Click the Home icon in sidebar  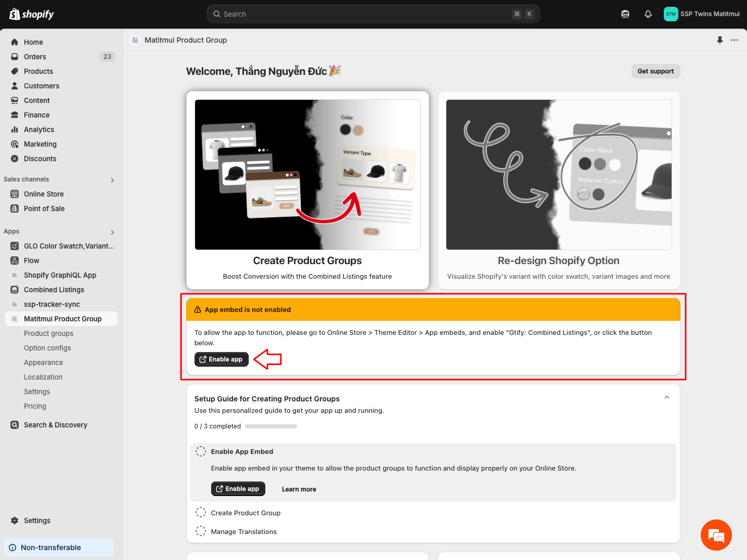pos(15,42)
